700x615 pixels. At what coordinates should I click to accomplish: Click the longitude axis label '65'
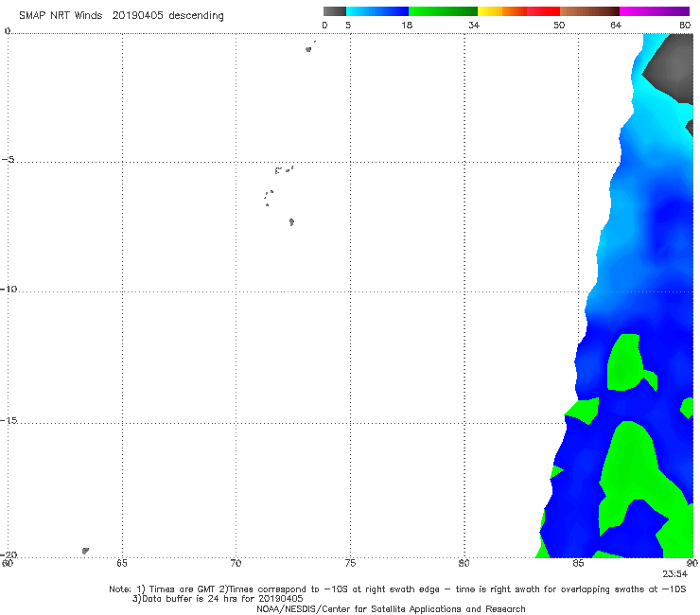point(122,563)
